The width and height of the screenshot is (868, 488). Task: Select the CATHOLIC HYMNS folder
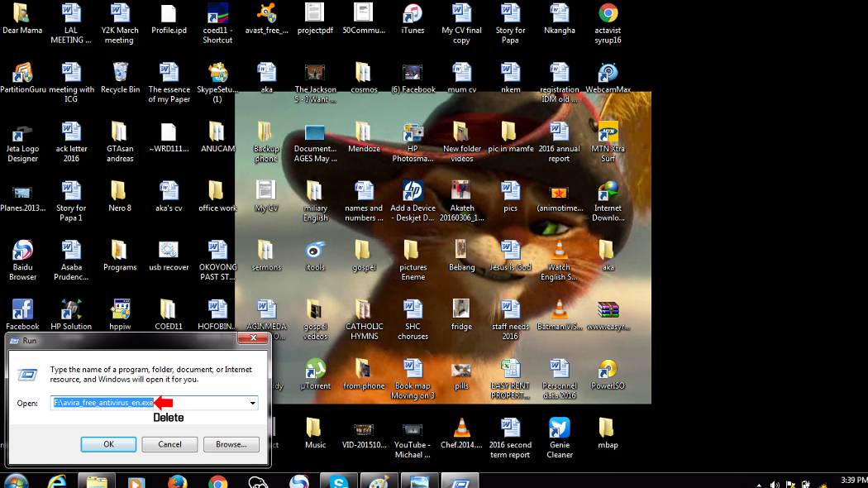[364, 319]
